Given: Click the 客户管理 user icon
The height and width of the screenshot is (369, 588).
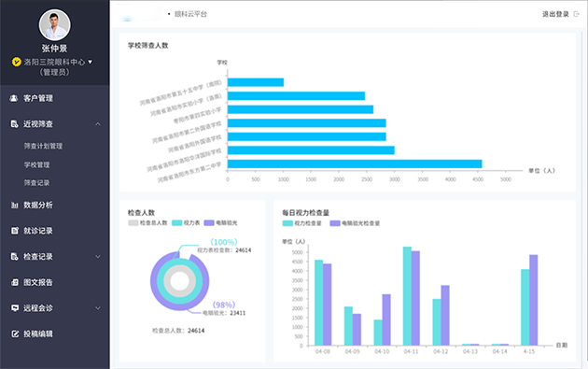Looking at the screenshot, I should (14, 98).
